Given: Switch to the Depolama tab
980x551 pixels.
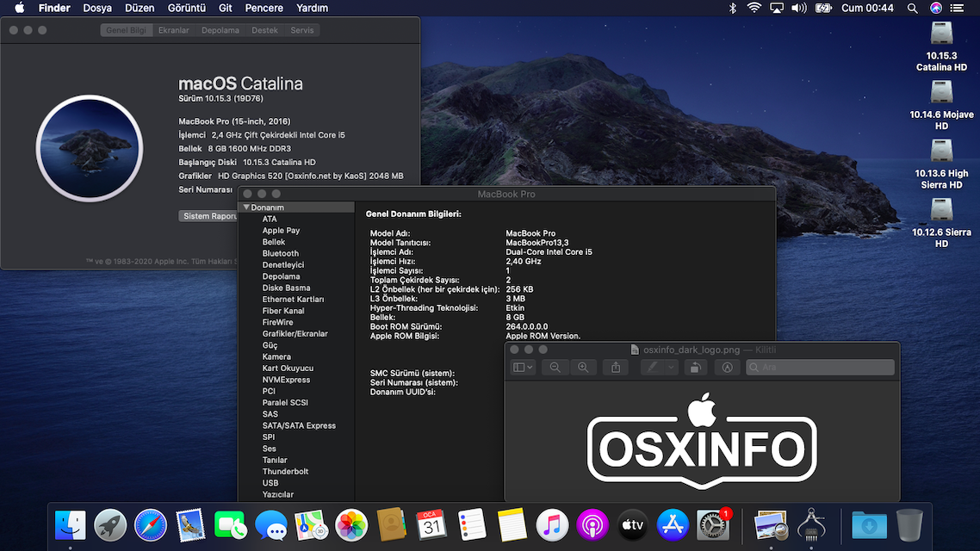Looking at the screenshot, I should [220, 30].
